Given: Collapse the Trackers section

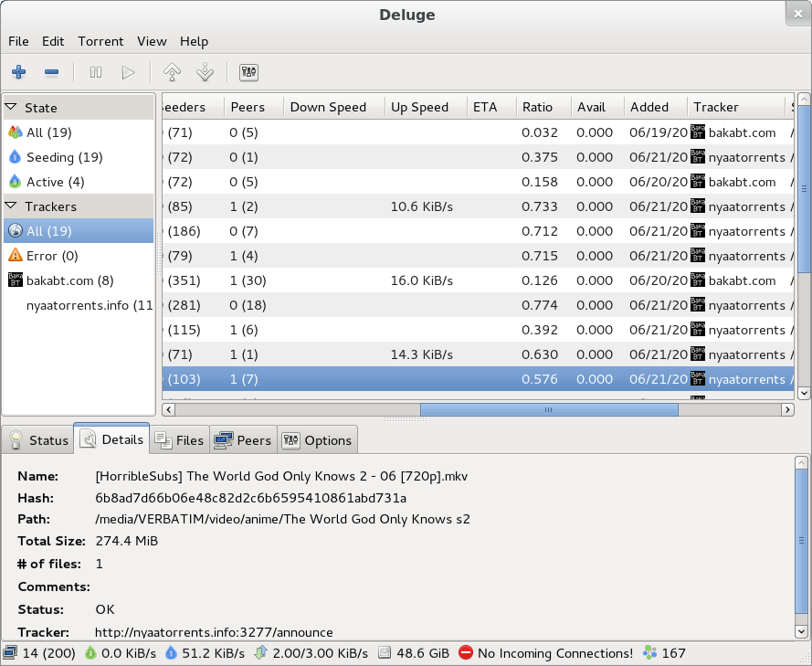Looking at the screenshot, I should pos(11,206).
